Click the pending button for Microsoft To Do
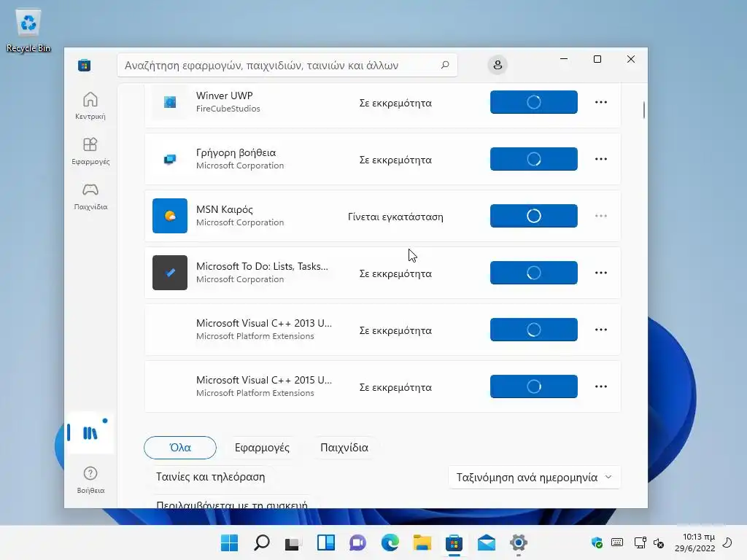This screenshot has height=560, width=747. (x=533, y=273)
